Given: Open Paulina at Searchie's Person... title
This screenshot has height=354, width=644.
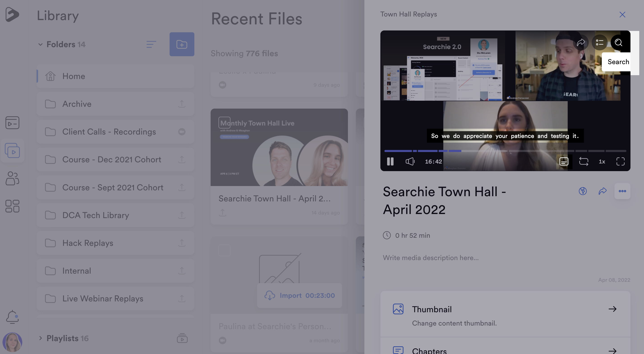Looking at the screenshot, I should 275,326.
